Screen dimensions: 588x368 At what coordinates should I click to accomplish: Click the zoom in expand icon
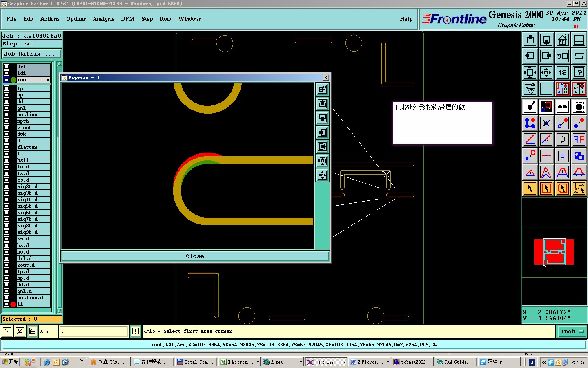point(530,72)
